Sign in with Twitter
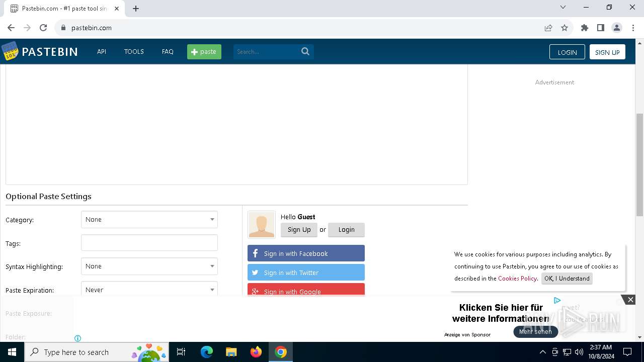This screenshot has width=644, height=362. (306, 273)
